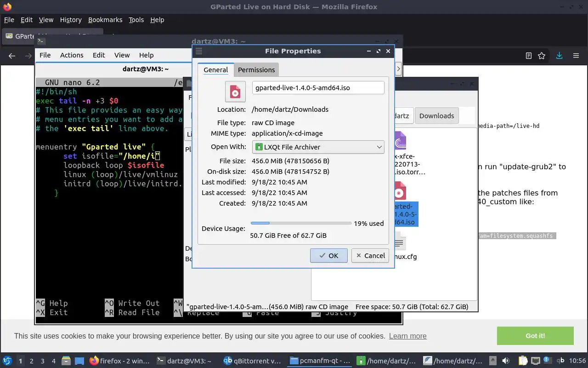Switch to virtual desktop 2
588x368 pixels.
coord(32,361)
